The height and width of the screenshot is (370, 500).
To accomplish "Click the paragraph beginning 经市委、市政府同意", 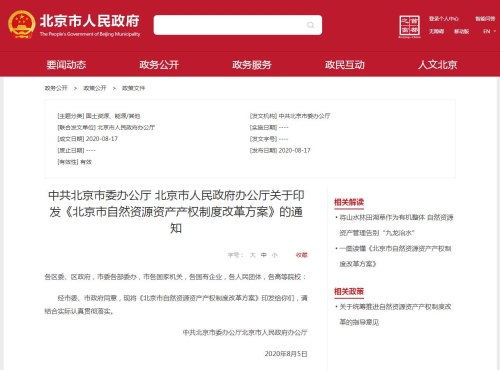I will pos(176,304).
